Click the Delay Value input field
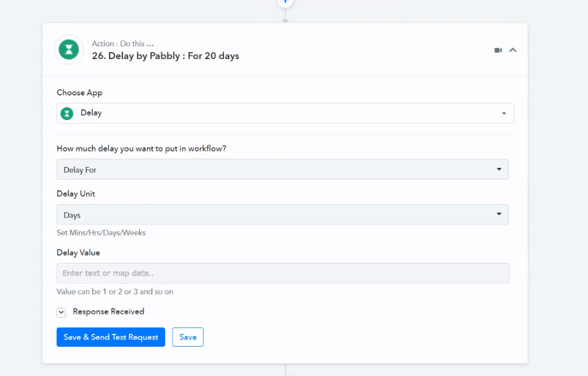Screen dimensions: 588x376 coord(283,274)
